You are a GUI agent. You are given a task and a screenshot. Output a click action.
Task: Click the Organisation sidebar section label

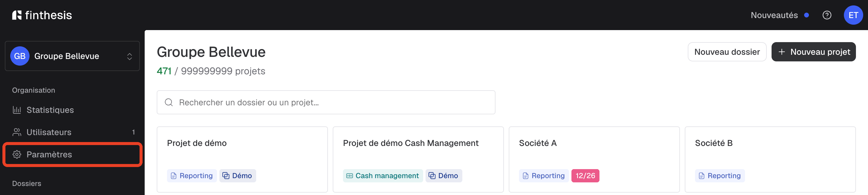click(x=33, y=90)
